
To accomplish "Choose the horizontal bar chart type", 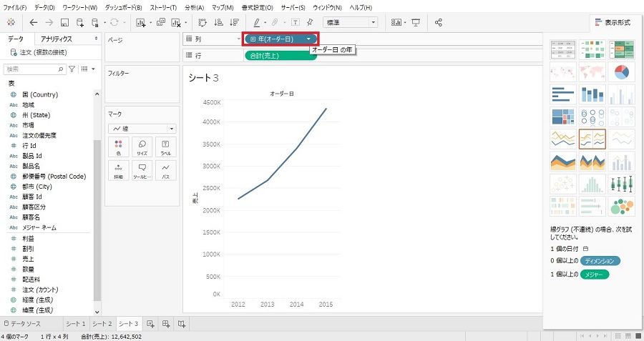I will (563, 94).
